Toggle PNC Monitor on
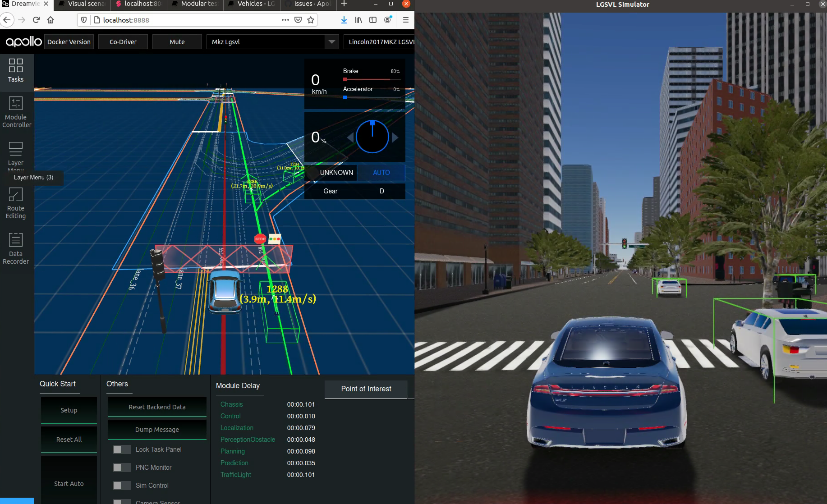Viewport: 827px width, 504px height. (x=121, y=467)
